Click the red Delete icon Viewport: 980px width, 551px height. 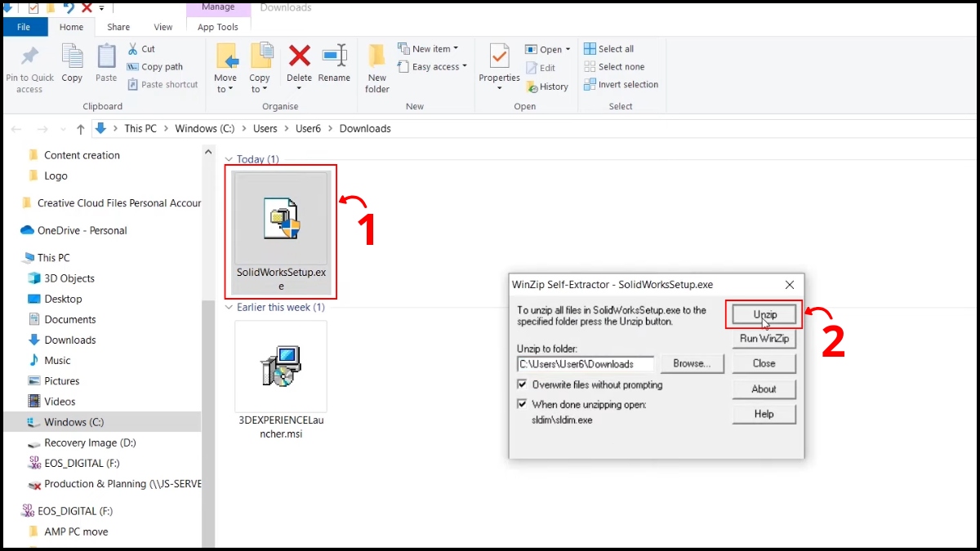click(300, 56)
